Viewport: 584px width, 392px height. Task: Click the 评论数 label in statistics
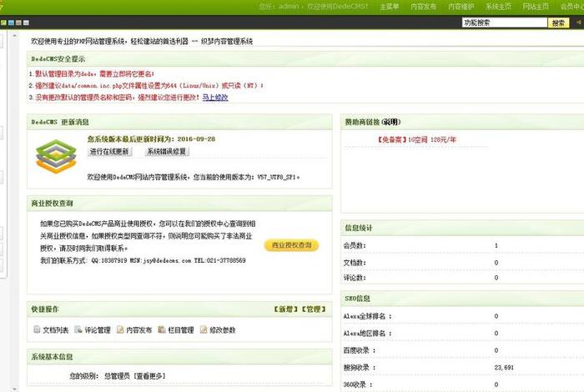[355, 278]
